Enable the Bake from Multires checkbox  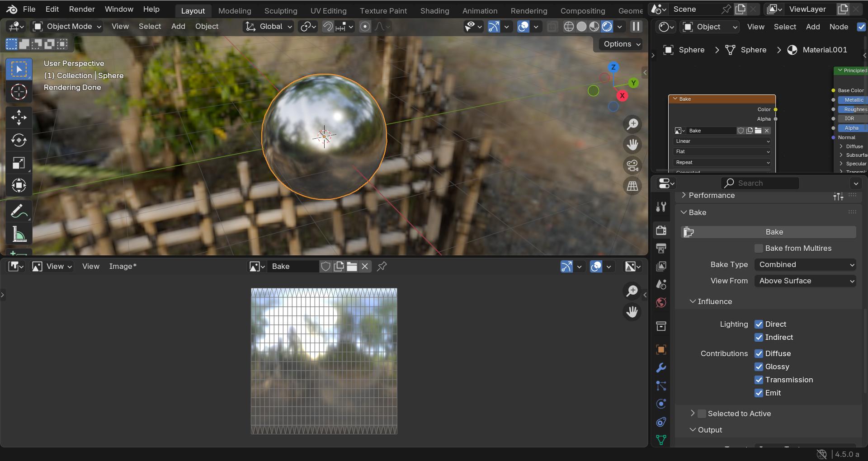(x=759, y=248)
